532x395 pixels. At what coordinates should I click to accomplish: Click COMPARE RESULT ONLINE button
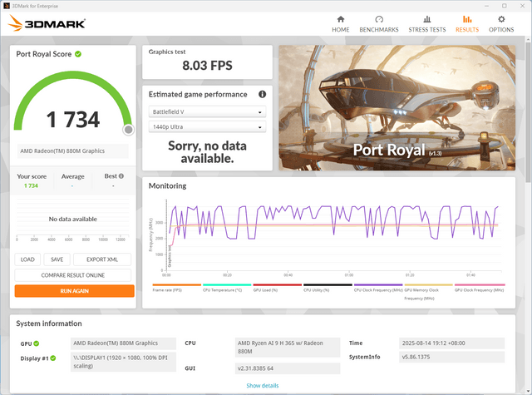click(x=73, y=275)
